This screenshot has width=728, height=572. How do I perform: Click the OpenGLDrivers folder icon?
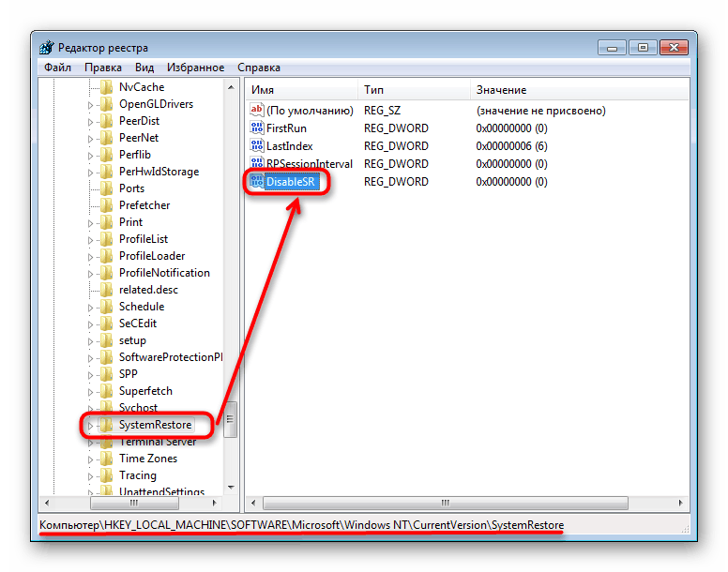107,104
